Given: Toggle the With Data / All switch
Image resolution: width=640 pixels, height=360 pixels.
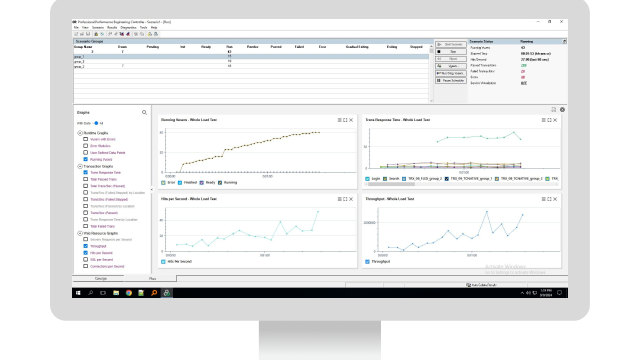Looking at the screenshot, I should click(96, 123).
